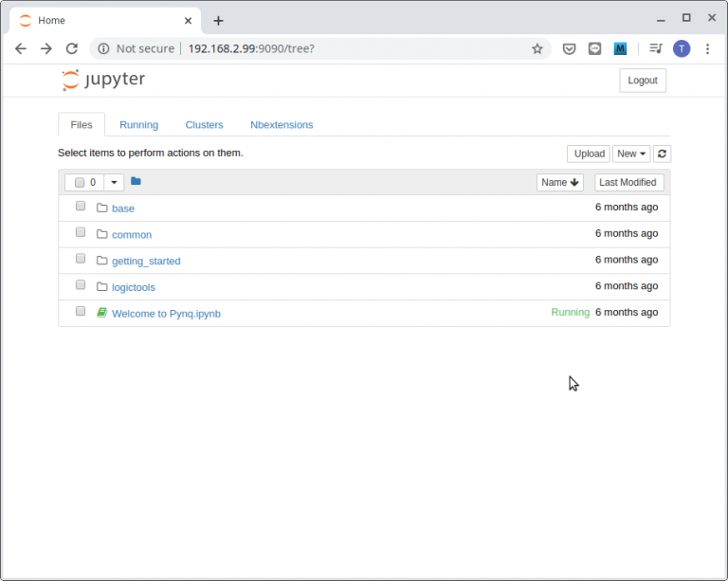This screenshot has height=581, width=728.
Task: Click the blue root folder icon
Action: point(136,181)
